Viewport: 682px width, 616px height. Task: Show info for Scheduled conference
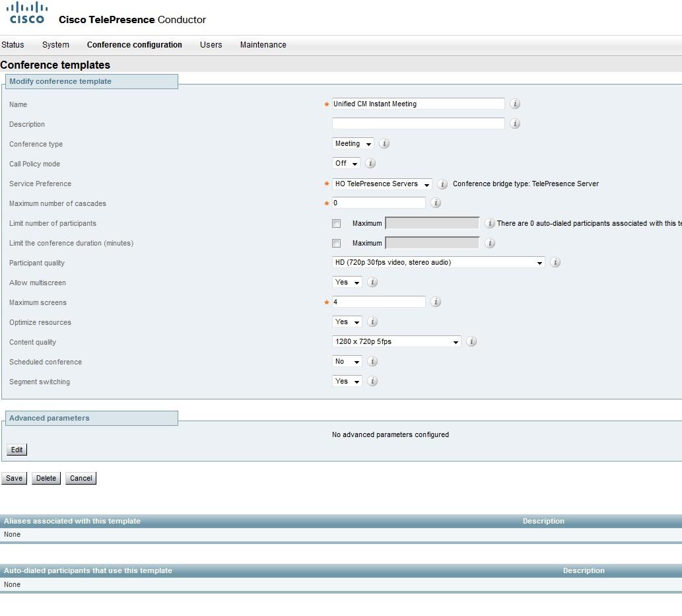click(372, 361)
